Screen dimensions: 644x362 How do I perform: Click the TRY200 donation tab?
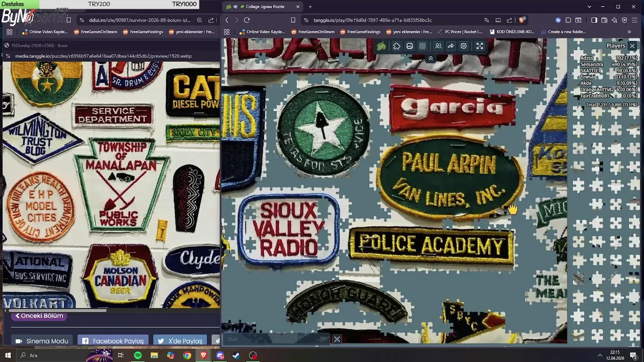point(99,4)
